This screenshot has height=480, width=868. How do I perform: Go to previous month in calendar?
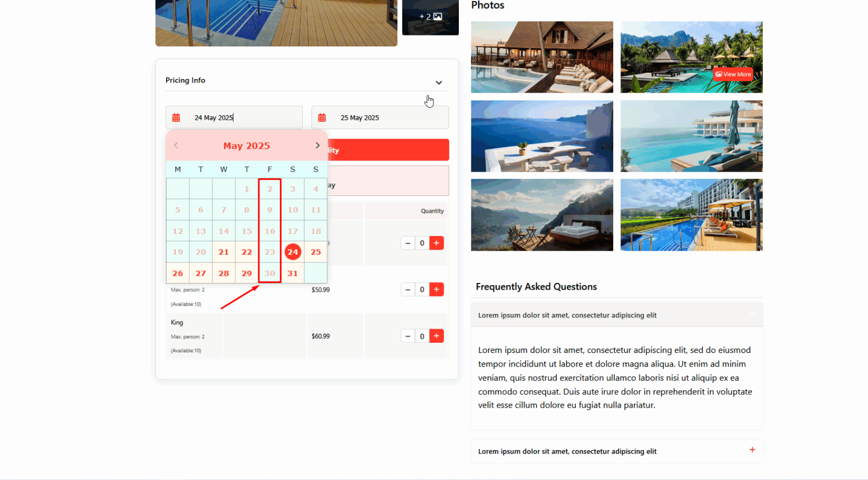[x=176, y=146]
